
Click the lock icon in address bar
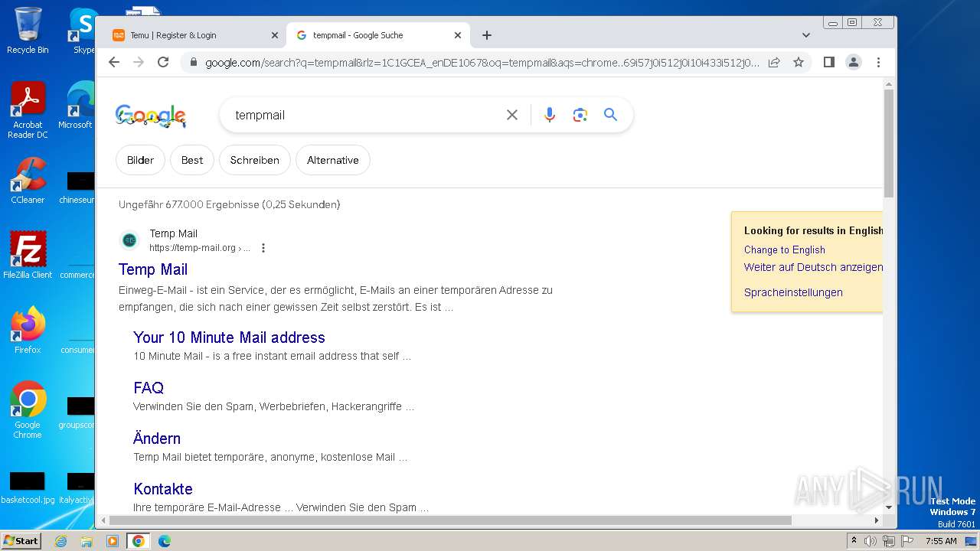click(194, 63)
